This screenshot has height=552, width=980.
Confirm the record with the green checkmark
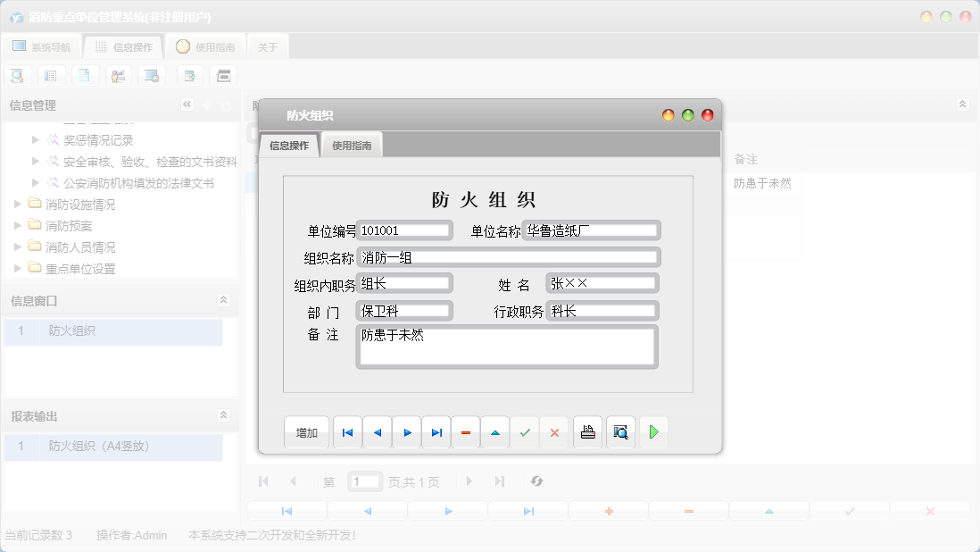coord(525,432)
